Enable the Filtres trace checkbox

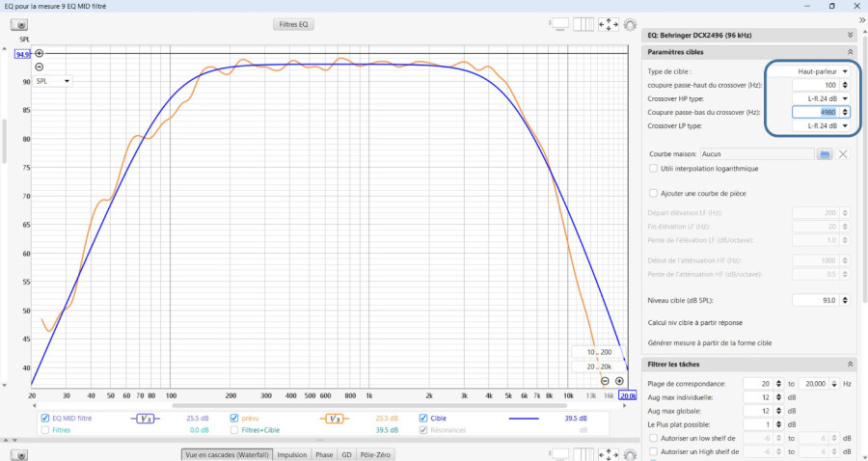point(44,430)
